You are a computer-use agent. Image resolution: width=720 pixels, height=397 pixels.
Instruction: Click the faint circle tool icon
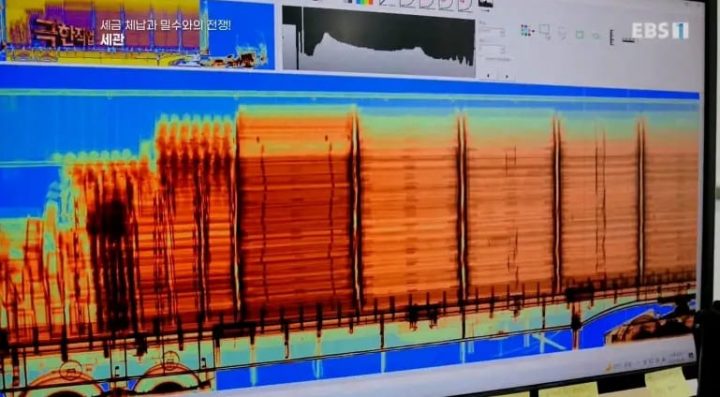point(596,36)
